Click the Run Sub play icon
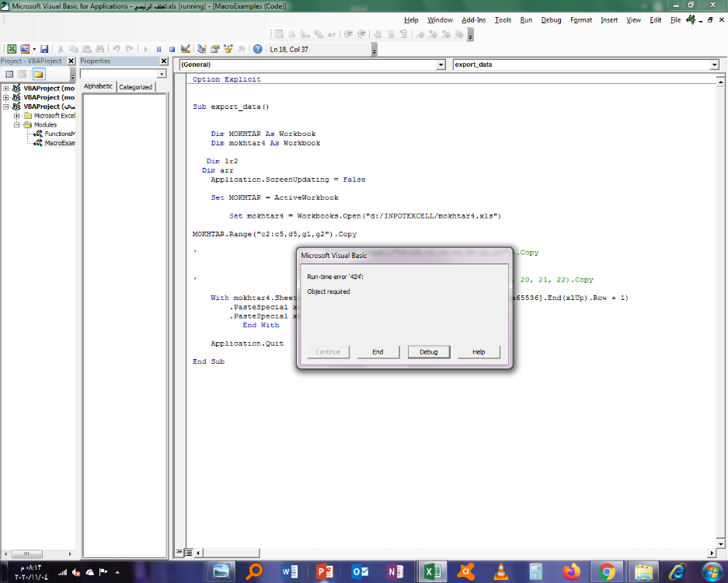This screenshot has height=583, width=728. (146, 49)
